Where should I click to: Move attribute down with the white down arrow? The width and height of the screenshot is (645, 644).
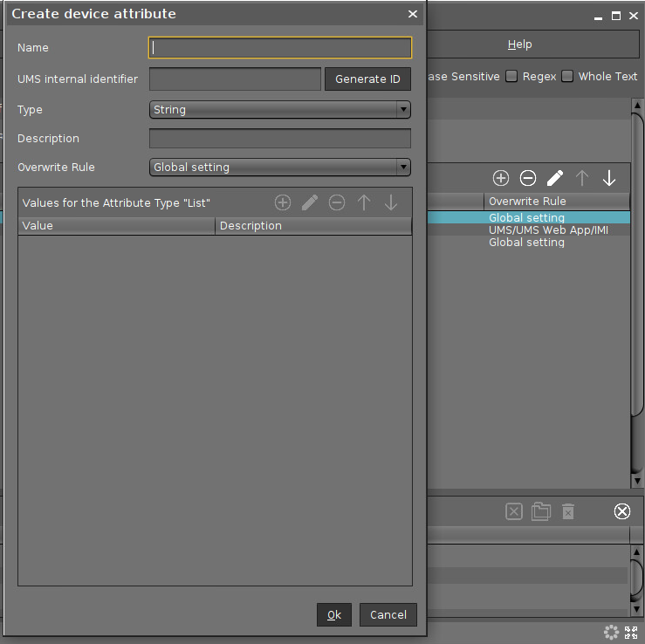coord(609,178)
